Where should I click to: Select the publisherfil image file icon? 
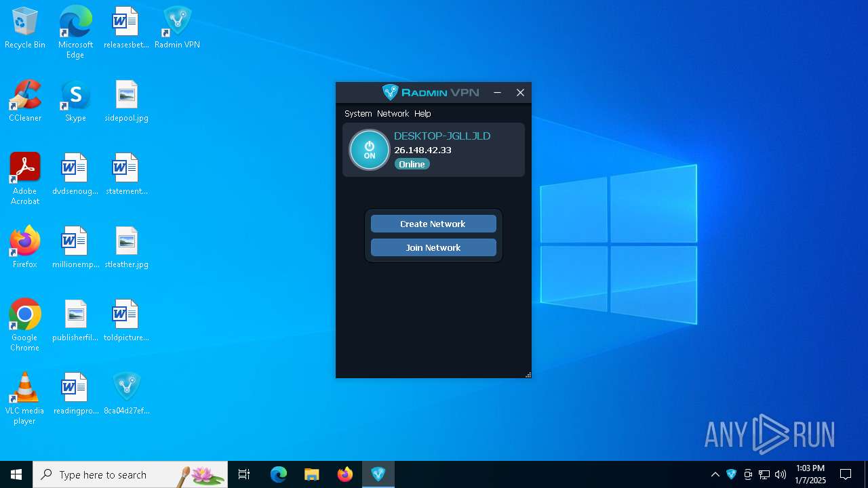tap(75, 321)
